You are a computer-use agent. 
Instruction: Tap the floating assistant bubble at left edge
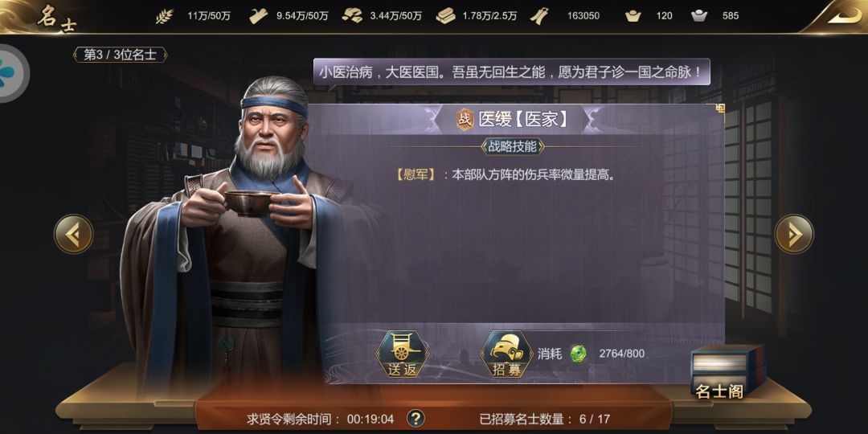(x=11, y=74)
